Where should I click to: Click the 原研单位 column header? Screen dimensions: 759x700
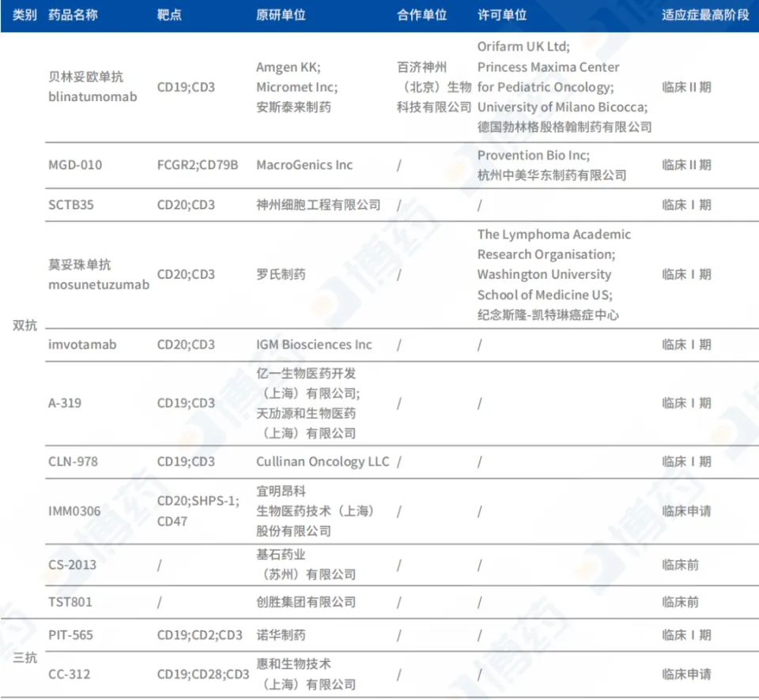coord(281,15)
